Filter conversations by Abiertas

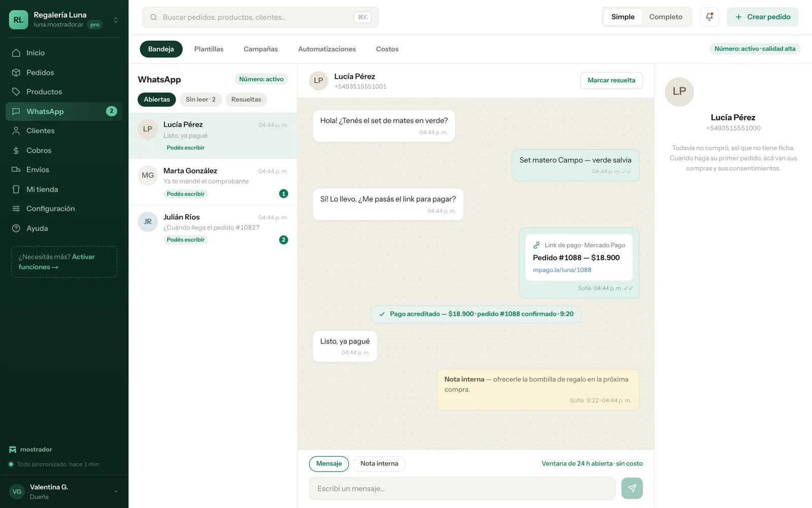[x=157, y=100]
